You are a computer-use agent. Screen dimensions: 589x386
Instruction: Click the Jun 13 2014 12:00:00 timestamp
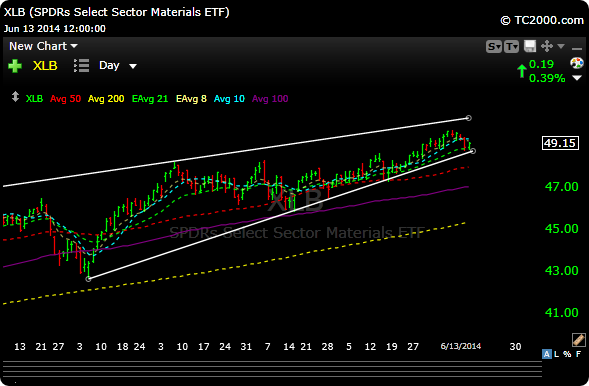click(55, 29)
